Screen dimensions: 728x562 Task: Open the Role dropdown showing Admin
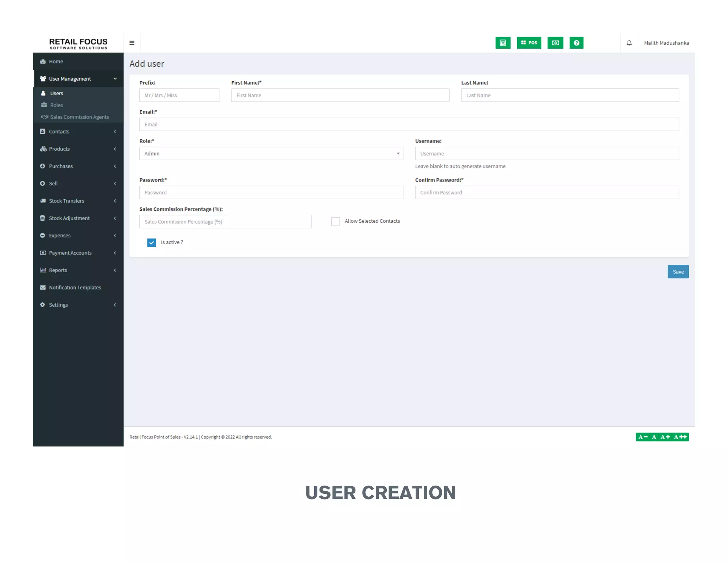pyautogui.click(x=271, y=153)
